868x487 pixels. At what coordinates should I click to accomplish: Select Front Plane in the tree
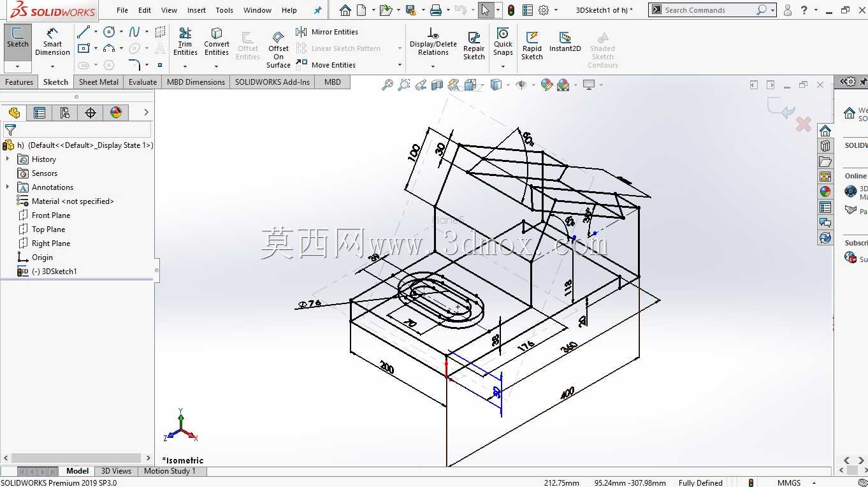51,215
